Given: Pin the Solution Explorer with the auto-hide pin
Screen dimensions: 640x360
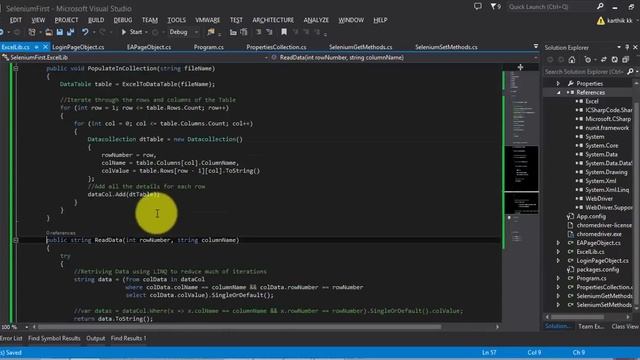Looking at the screenshot, I should tap(627, 47).
